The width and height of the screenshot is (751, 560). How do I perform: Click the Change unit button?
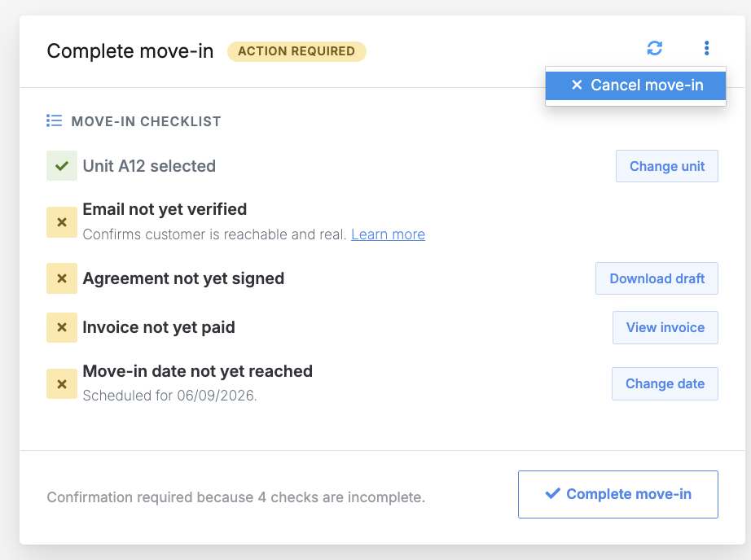(667, 166)
